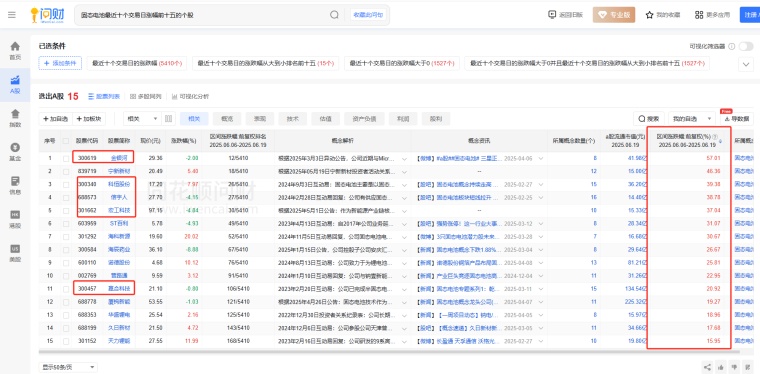Click the condition chip with 15个
Screen dimensions: 760x374
point(266,63)
